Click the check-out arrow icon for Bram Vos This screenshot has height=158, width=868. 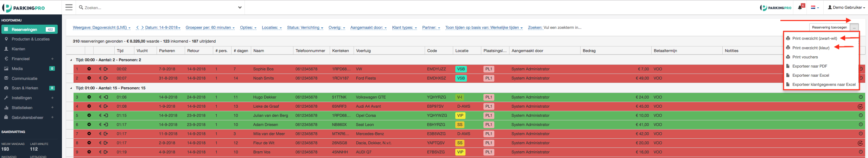click(106, 152)
